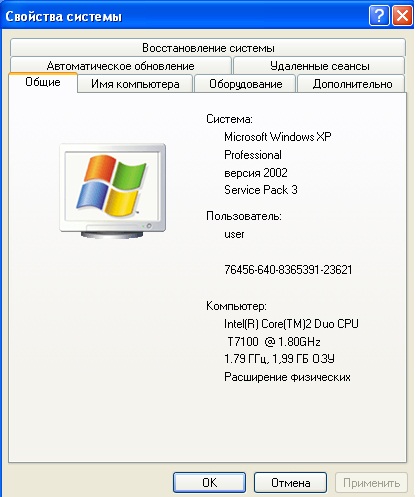Select the Общие tab

43,82
